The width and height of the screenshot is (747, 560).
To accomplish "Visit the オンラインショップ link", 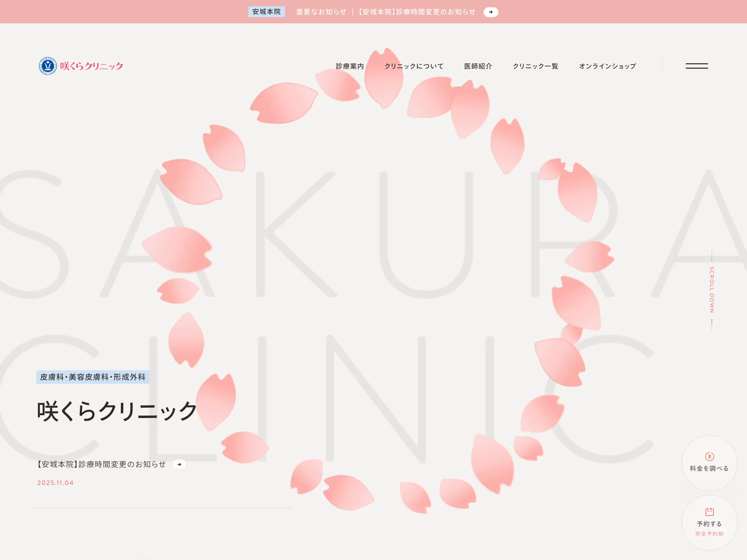I will (x=607, y=66).
